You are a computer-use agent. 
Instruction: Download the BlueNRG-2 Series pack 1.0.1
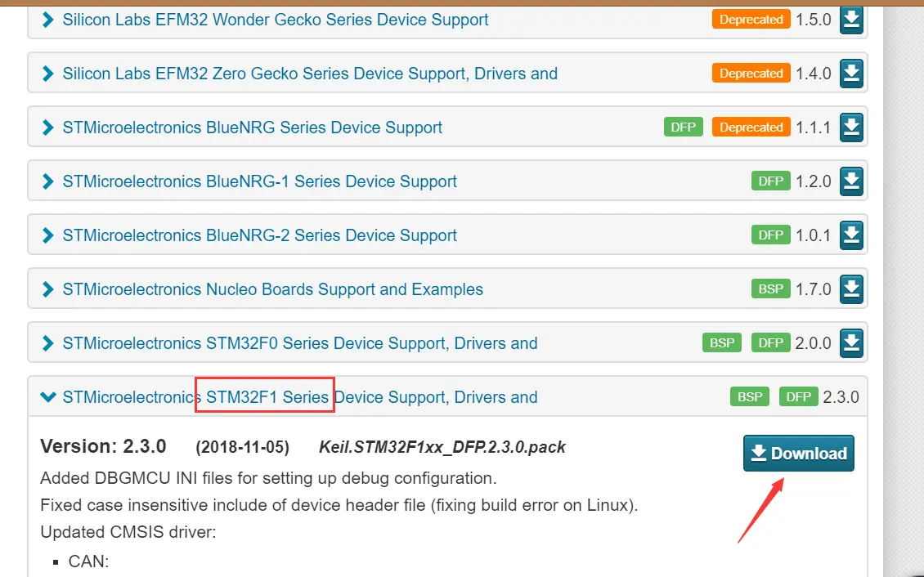pos(851,235)
